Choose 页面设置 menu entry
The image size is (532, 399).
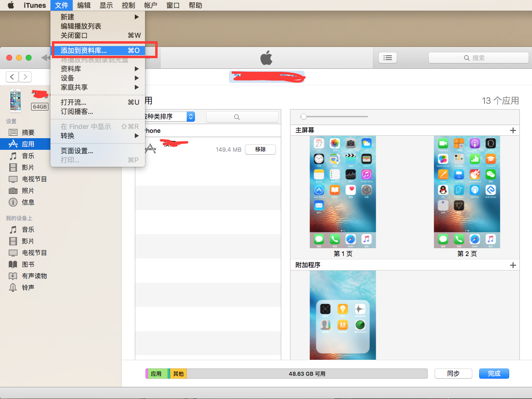[97, 151]
